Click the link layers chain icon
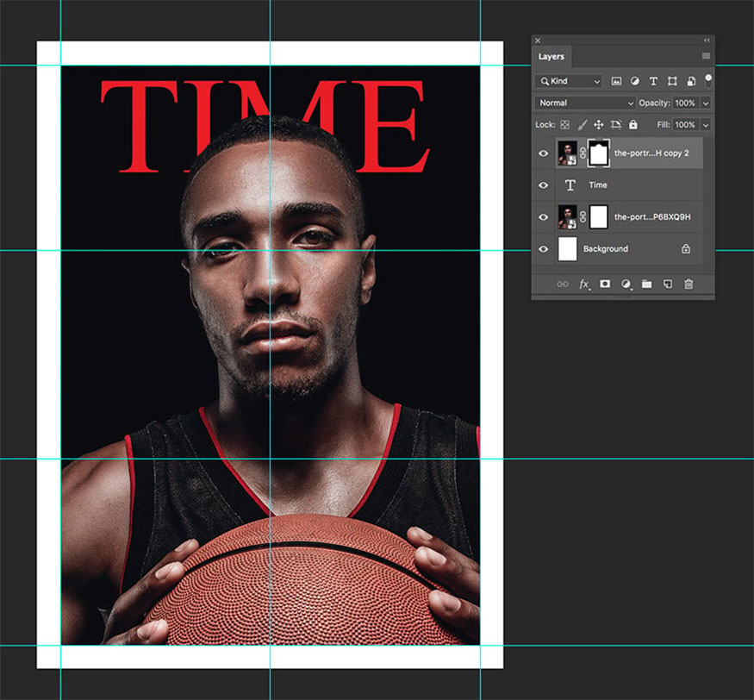 pos(563,284)
